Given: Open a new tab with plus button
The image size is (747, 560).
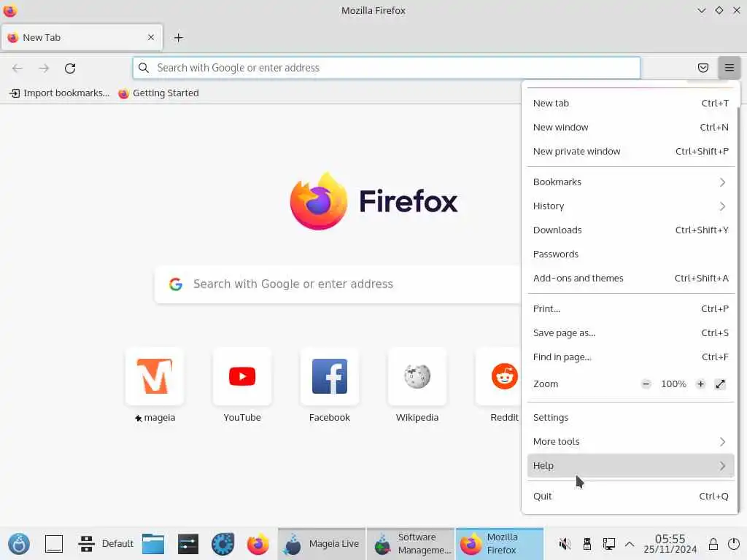Looking at the screenshot, I should (x=178, y=38).
